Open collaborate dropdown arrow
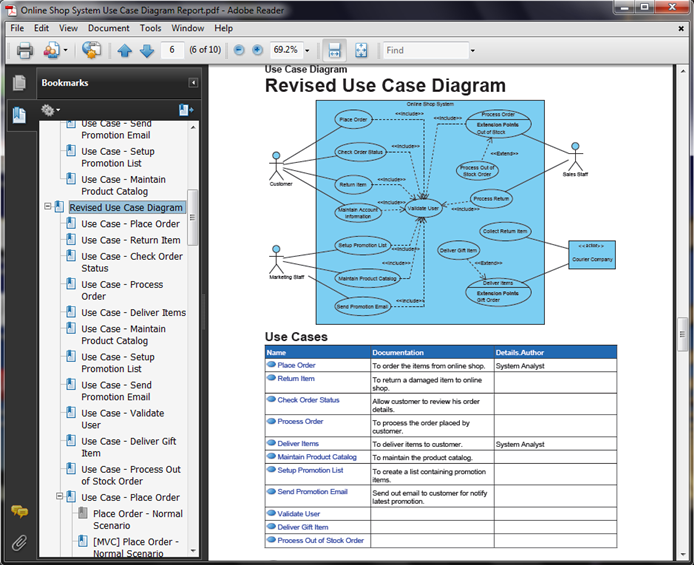This screenshot has width=694, height=565. [66, 50]
